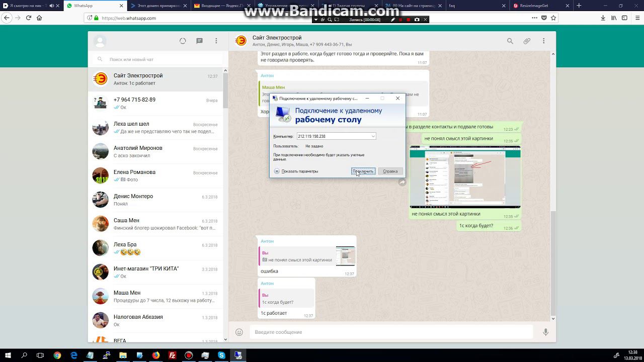
Task: Click Сайт Электрострой title in chat header
Action: [x=277, y=38]
